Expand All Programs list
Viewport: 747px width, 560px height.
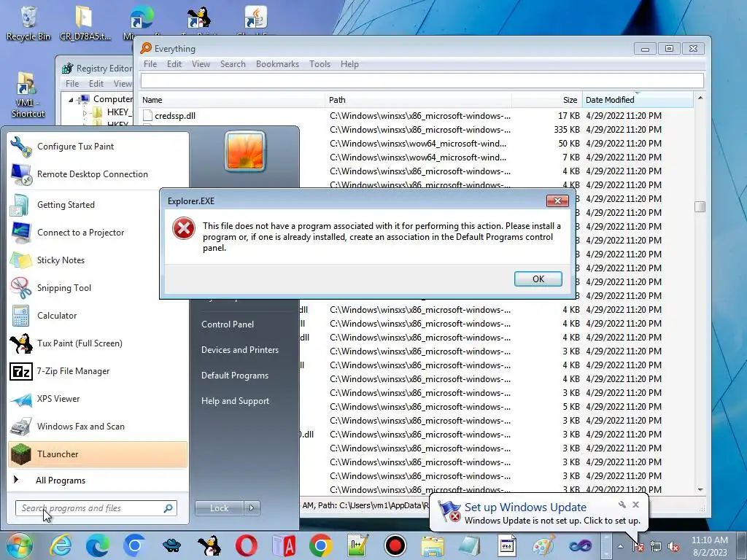98,480
